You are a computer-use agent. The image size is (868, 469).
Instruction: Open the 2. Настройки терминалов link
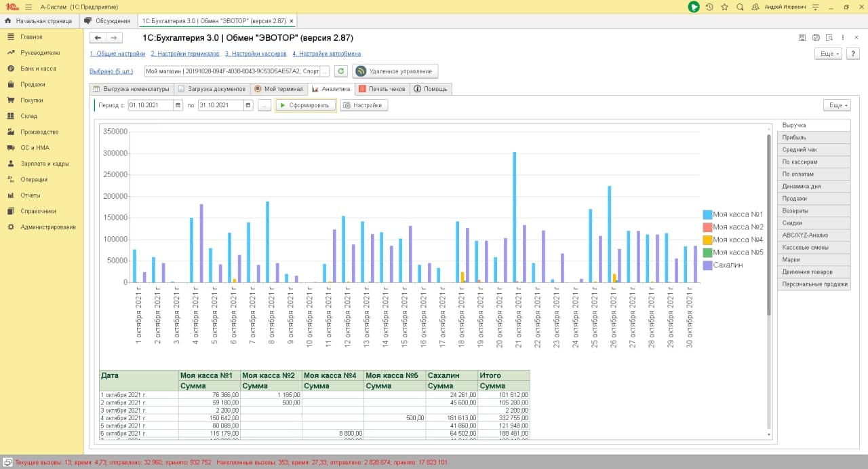point(185,54)
